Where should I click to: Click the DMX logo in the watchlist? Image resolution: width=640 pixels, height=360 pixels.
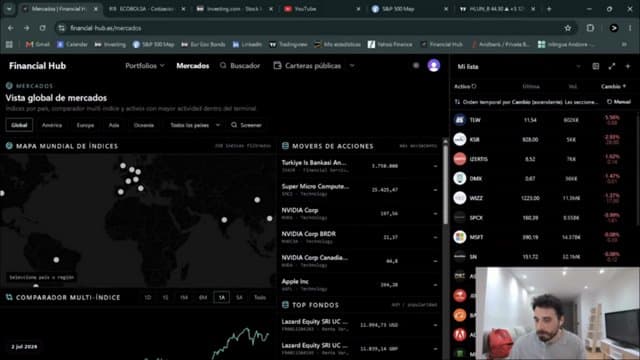point(460,178)
